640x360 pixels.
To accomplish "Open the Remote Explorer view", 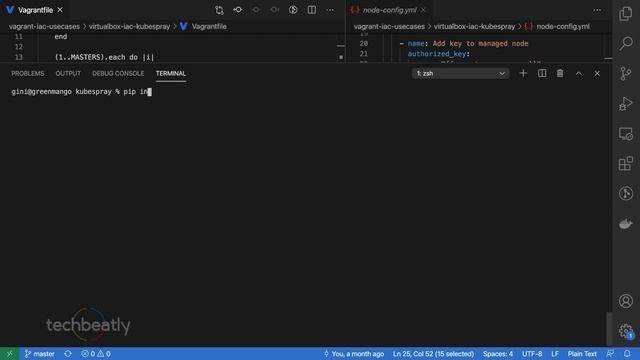I will [x=626, y=134].
